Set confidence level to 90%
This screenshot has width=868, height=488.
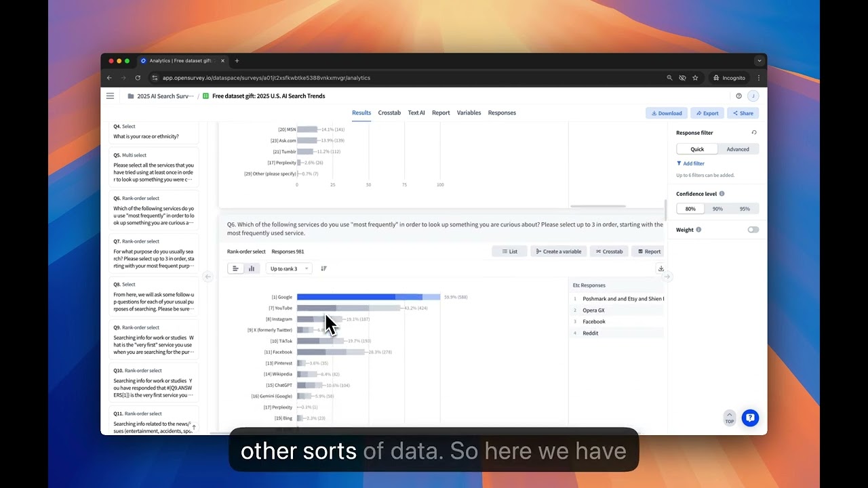click(717, 209)
